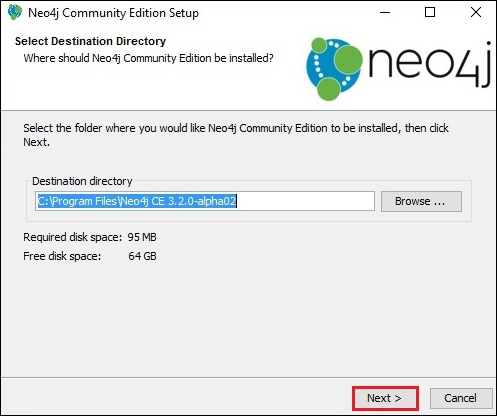The width and height of the screenshot is (497, 416).
Task: Click the window title 'Neo4j Community Edition Setup'
Action: click(113, 13)
